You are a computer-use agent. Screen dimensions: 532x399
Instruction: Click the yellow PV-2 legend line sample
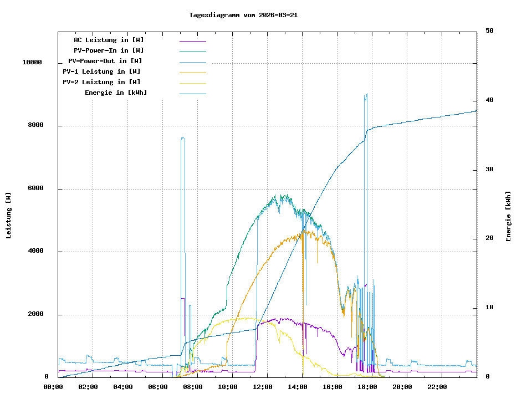coord(192,83)
